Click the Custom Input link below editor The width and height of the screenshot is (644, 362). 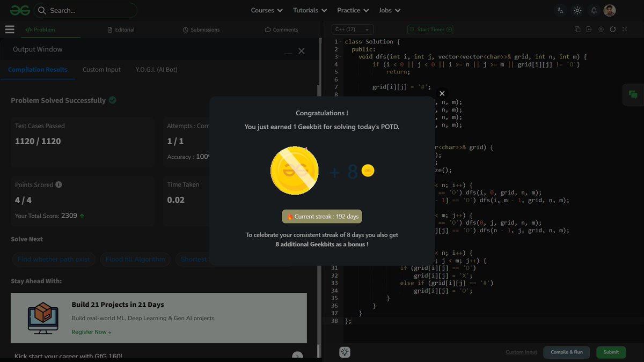point(521,352)
